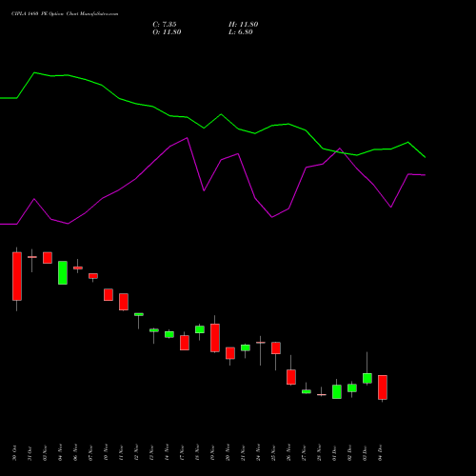The image size is (476, 476).
Task: Click the red candle above 25 Nov
Action: pos(276,348)
